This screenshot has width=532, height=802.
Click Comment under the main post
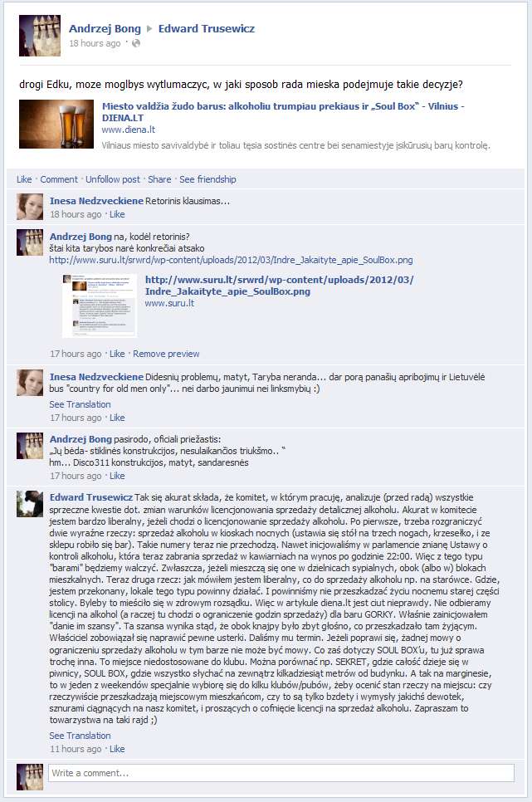coord(59,179)
